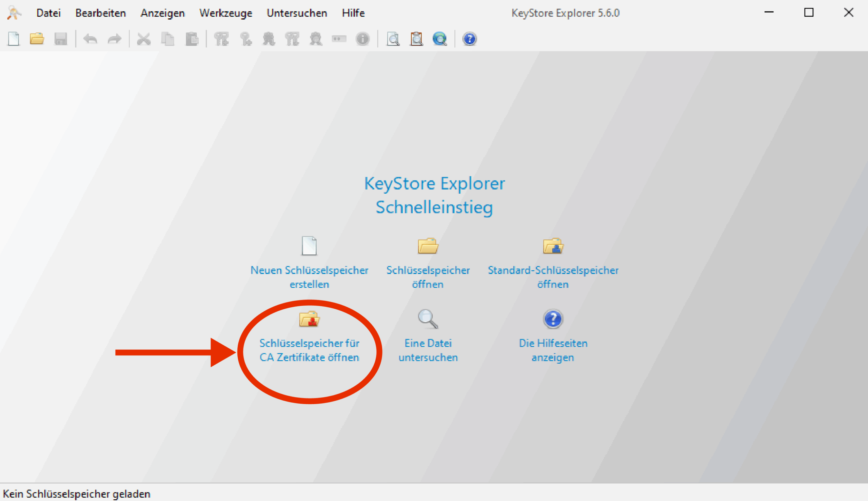Viewport: 868px width, 501px height.
Task: Click the Open keystore folder toolbar icon
Action: (x=37, y=39)
